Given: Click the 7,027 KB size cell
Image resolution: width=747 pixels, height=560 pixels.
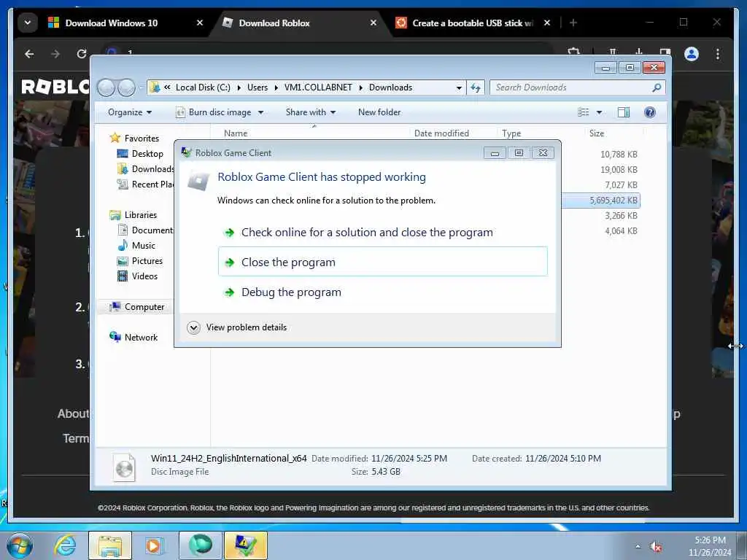Looking at the screenshot, I should (621, 184).
